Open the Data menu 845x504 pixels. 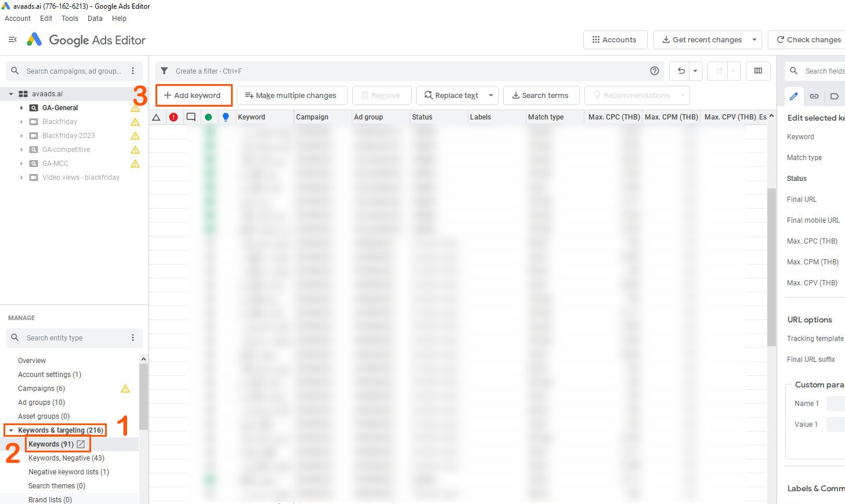click(95, 19)
